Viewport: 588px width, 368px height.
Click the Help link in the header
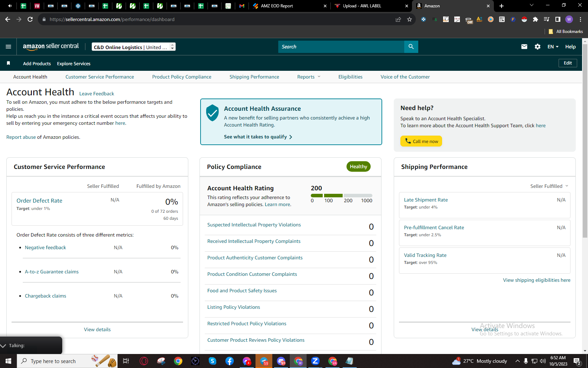coord(570,47)
